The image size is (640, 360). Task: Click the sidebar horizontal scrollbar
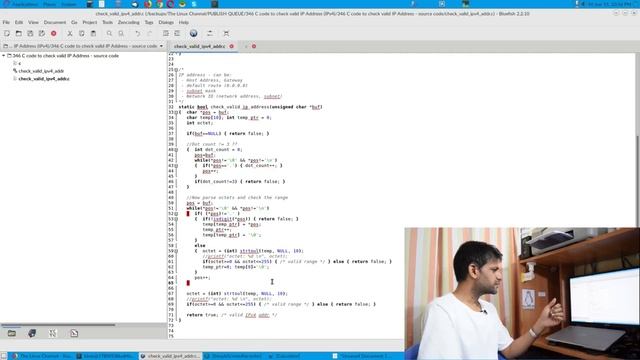click(58, 325)
